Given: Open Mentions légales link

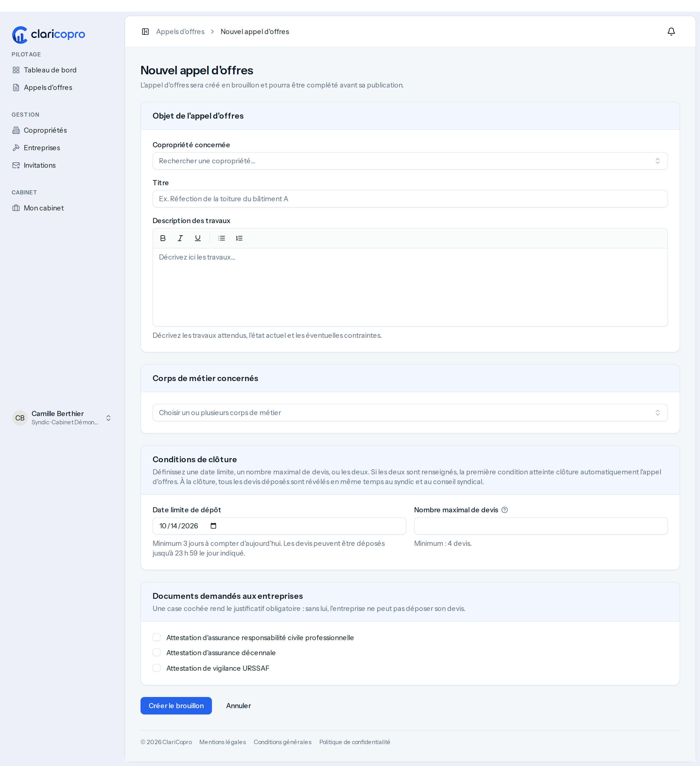Looking at the screenshot, I should coord(222,742).
